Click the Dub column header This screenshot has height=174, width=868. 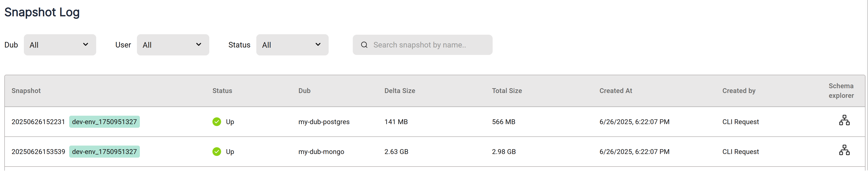coord(304,91)
